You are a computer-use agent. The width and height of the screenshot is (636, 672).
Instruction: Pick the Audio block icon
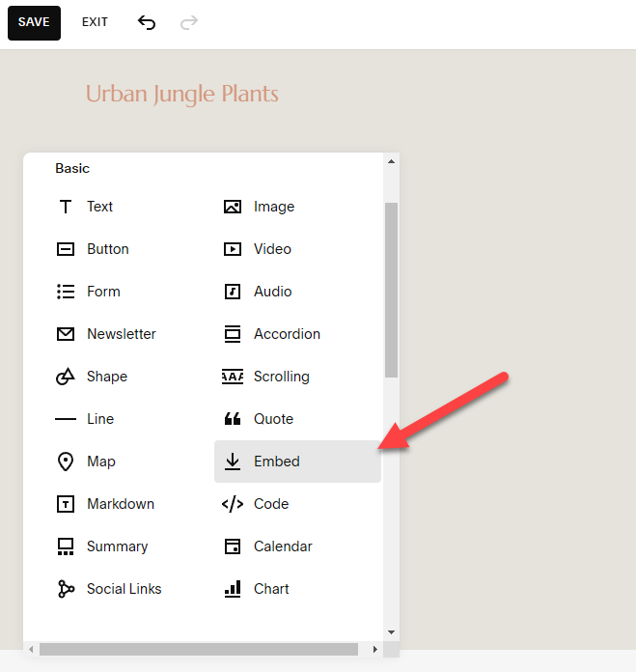(233, 292)
